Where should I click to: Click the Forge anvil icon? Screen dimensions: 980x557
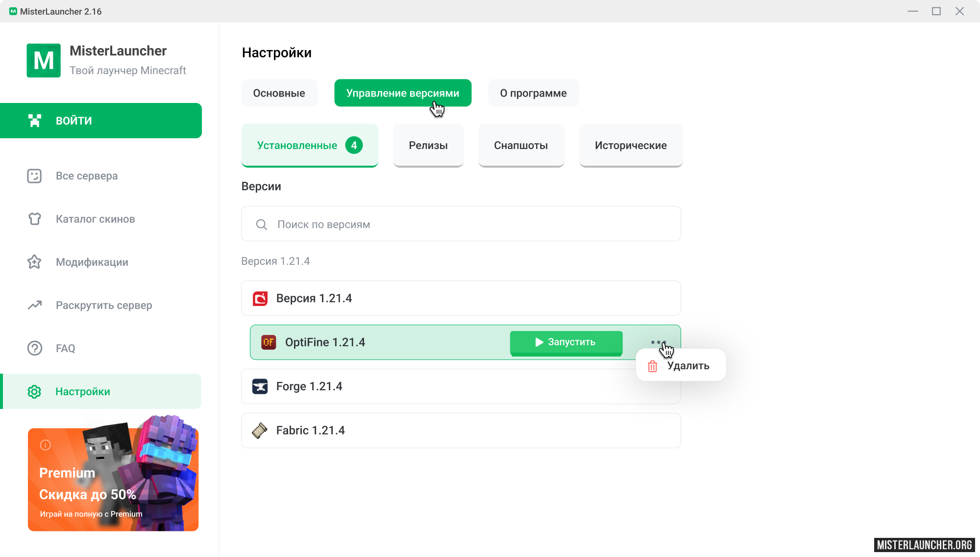point(260,386)
